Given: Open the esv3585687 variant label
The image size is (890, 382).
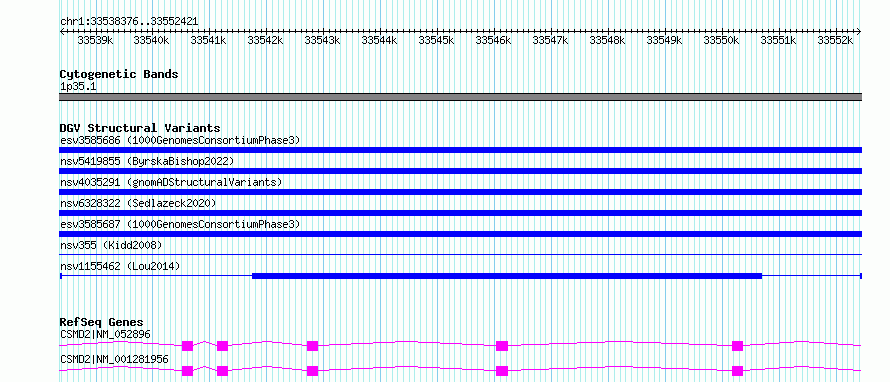Looking at the screenshot, I should (x=180, y=224).
